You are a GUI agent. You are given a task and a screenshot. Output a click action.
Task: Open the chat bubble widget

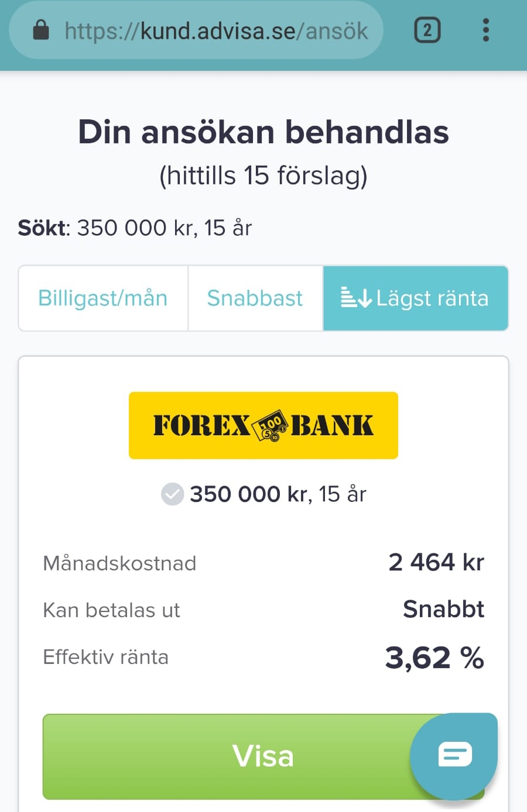454,755
